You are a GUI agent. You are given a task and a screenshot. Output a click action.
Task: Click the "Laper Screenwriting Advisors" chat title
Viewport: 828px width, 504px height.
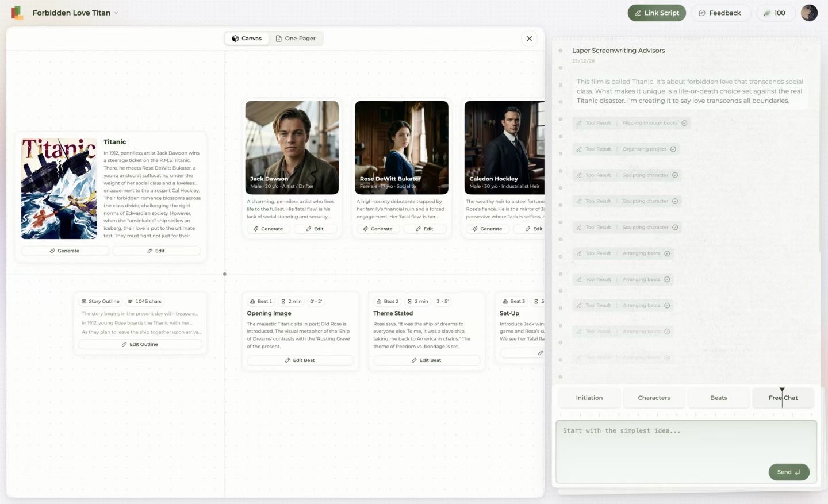pyautogui.click(x=619, y=51)
